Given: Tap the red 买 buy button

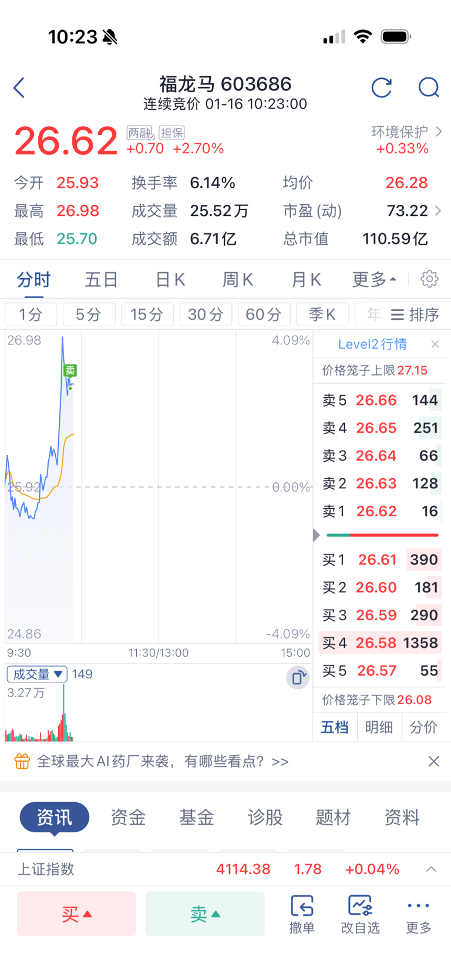Looking at the screenshot, I should click(76, 914).
